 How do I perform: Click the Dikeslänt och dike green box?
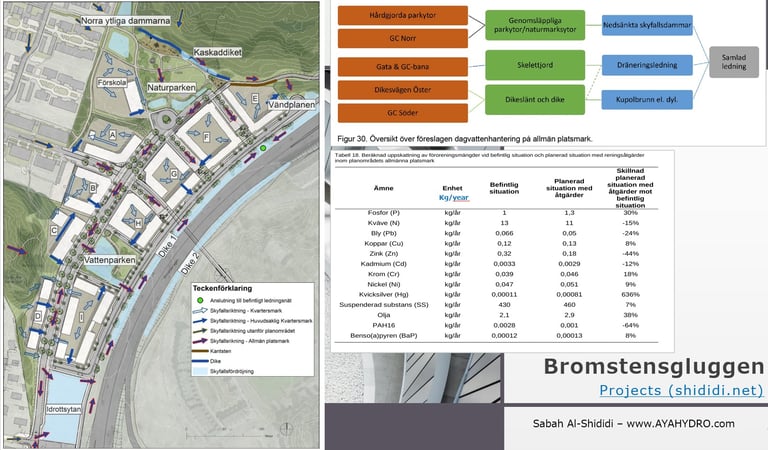click(535, 99)
